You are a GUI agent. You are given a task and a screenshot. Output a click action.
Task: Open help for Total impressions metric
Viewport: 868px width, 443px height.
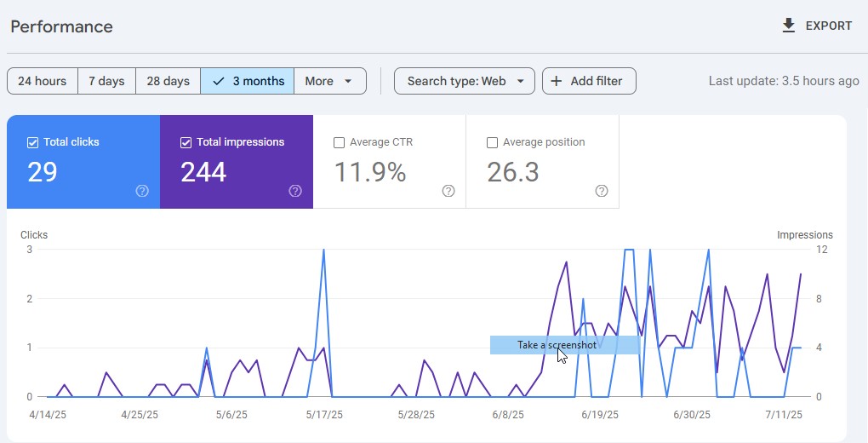[x=295, y=192]
